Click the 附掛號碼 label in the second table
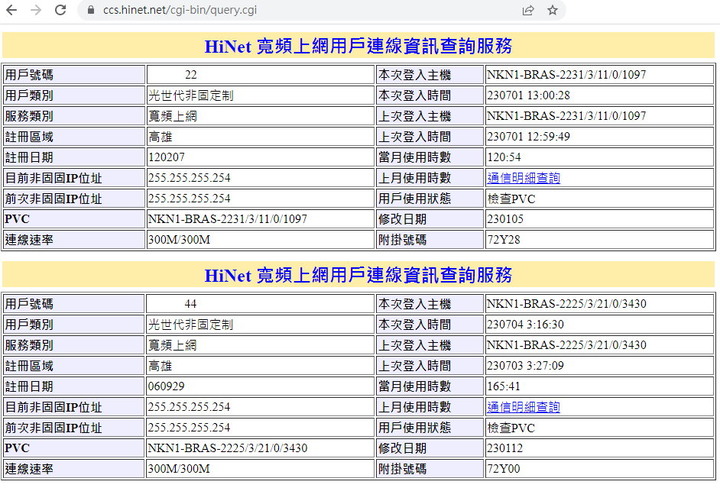This screenshot has height=488, width=720. click(402, 468)
